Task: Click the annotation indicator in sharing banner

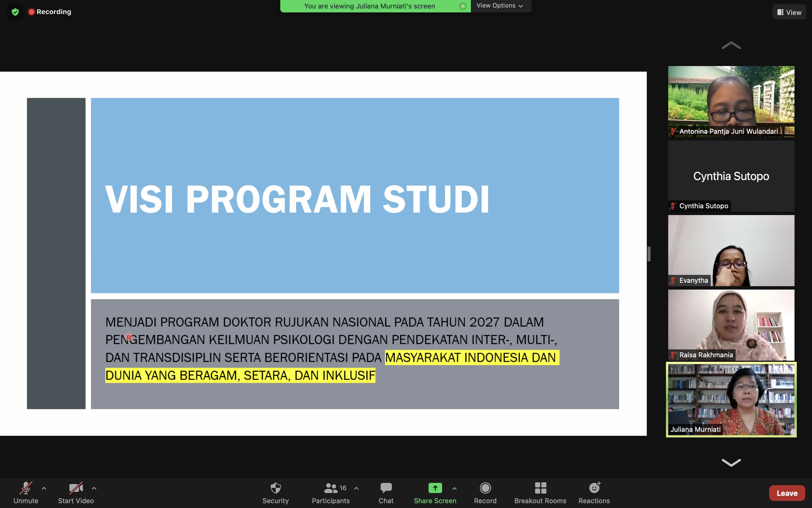Action: (x=463, y=6)
